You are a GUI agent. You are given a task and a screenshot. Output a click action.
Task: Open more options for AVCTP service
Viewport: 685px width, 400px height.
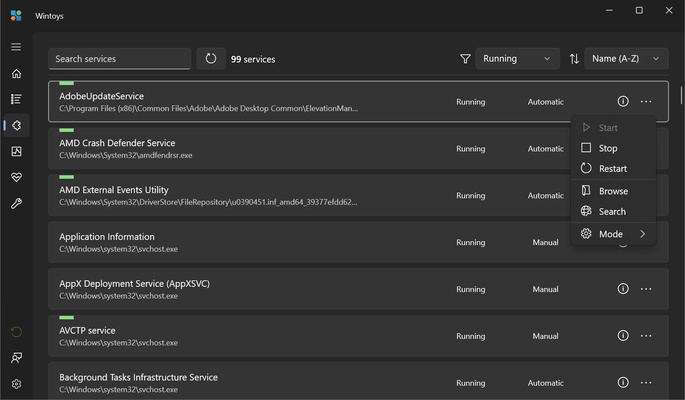click(646, 335)
